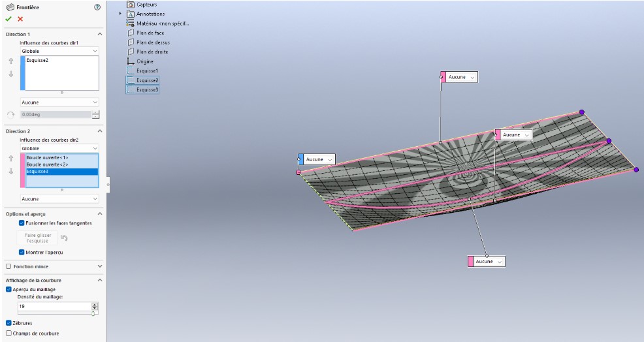Confirm the Frontière feature with green checkmark
This screenshot has width=644, height=342.
8,19
